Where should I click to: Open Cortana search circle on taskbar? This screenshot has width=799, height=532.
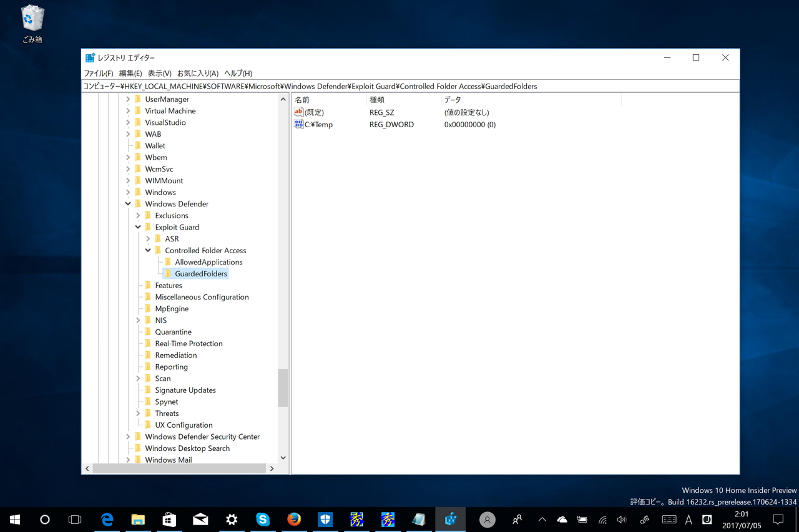[45, 520]
